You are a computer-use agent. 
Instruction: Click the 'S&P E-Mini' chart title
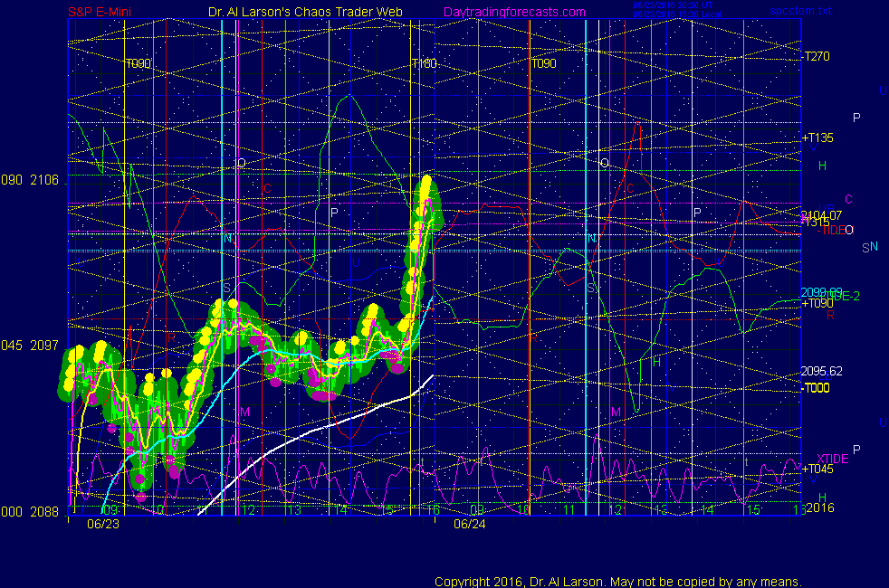pyautogui.click(x=100, y=12)
